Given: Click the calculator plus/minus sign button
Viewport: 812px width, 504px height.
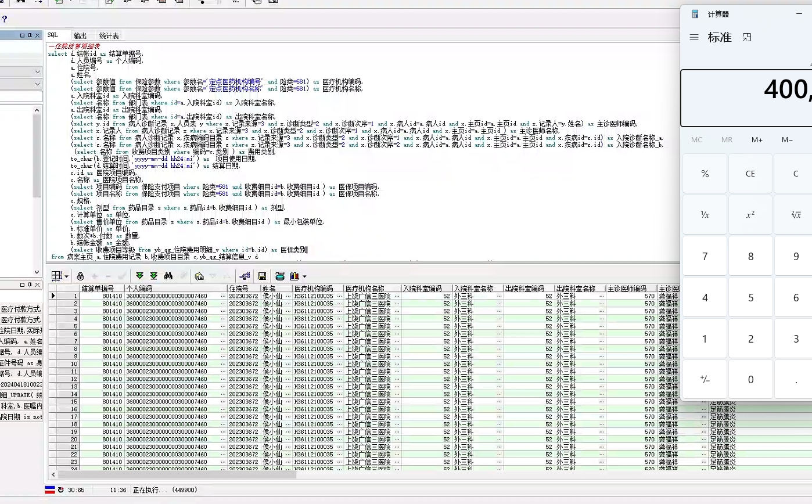Looking at the screenshot, I should (x=705, y=380).
